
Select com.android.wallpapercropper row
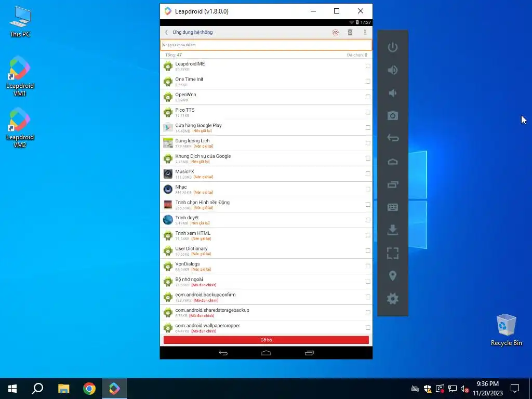(266, 327)
